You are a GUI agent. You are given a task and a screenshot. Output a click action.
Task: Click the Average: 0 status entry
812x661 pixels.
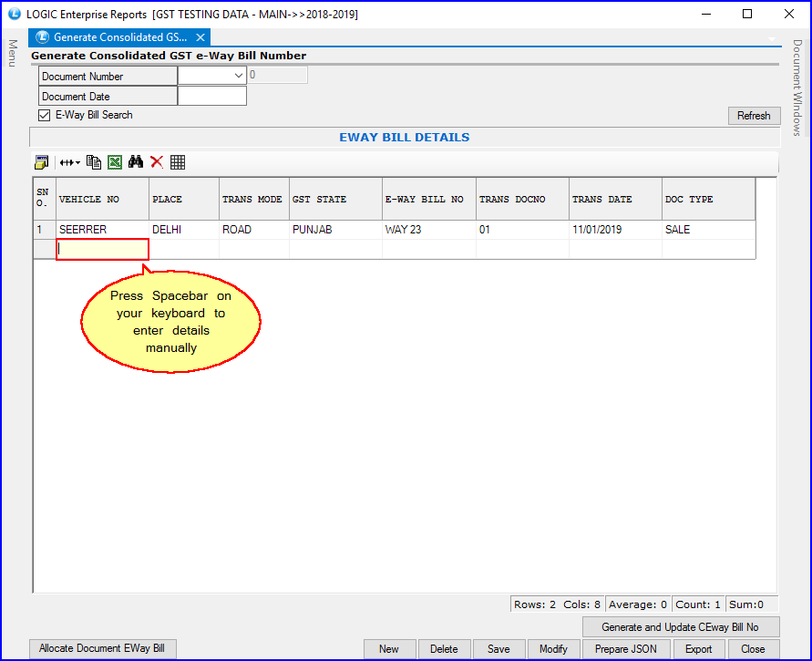tap(638, 604)
